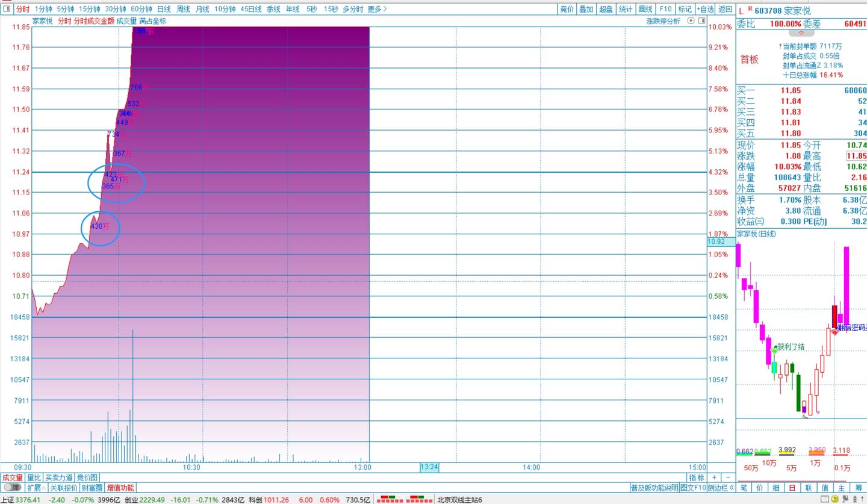Select the 主 sidebar tab
Viewport: 867px width, 504px height.
[841, 488]
